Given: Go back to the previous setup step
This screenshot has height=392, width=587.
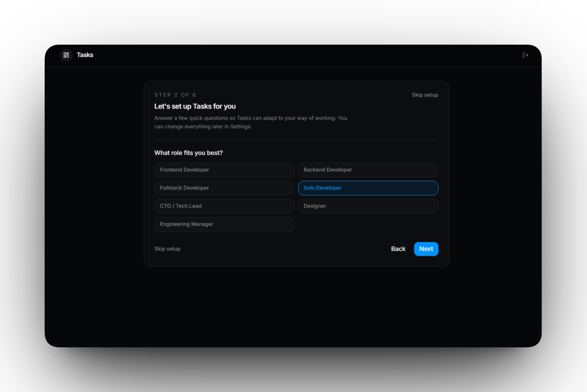Looking at the screenshot, I should click(x=398, y=249).
